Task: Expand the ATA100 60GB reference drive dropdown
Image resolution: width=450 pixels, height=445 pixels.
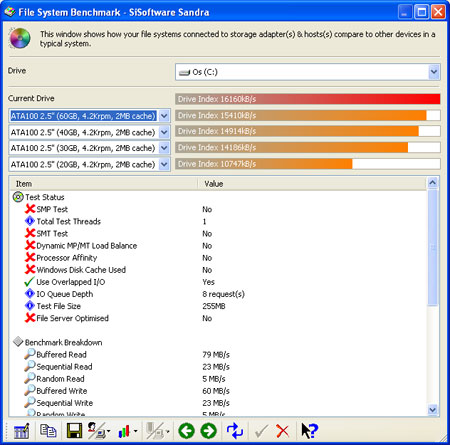Action: click(x=164, y=116)
